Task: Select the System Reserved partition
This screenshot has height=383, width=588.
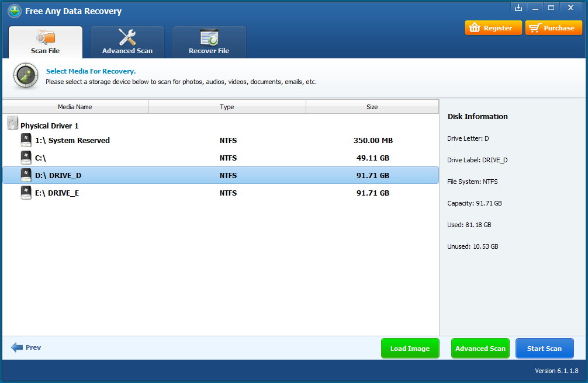Action: 175,140
